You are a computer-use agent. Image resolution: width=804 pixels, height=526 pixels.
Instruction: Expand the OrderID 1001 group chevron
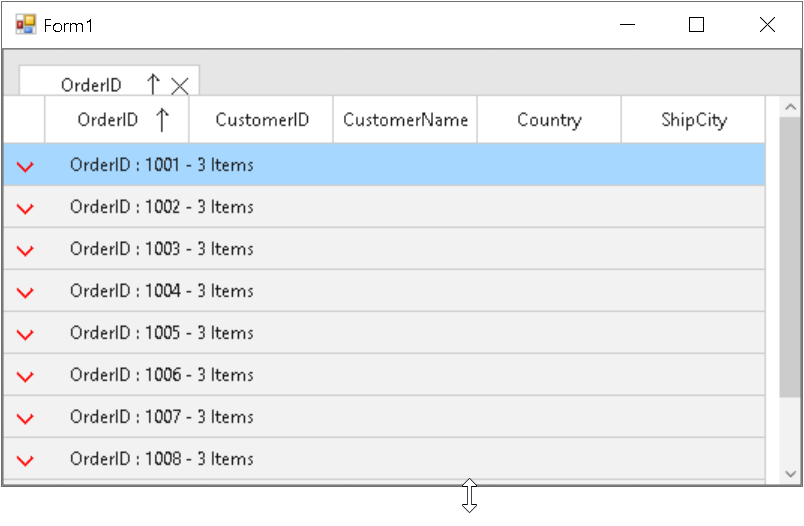pyautogui.click(x=25, y=166)
